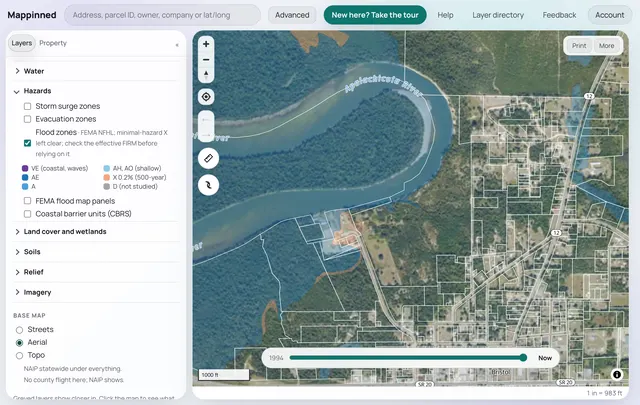Reset map north with compass icon

pyautogui.click(x=206, y=75)
